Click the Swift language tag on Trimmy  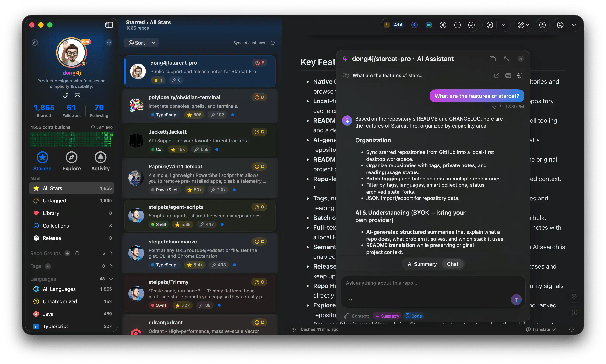(159, 305)
